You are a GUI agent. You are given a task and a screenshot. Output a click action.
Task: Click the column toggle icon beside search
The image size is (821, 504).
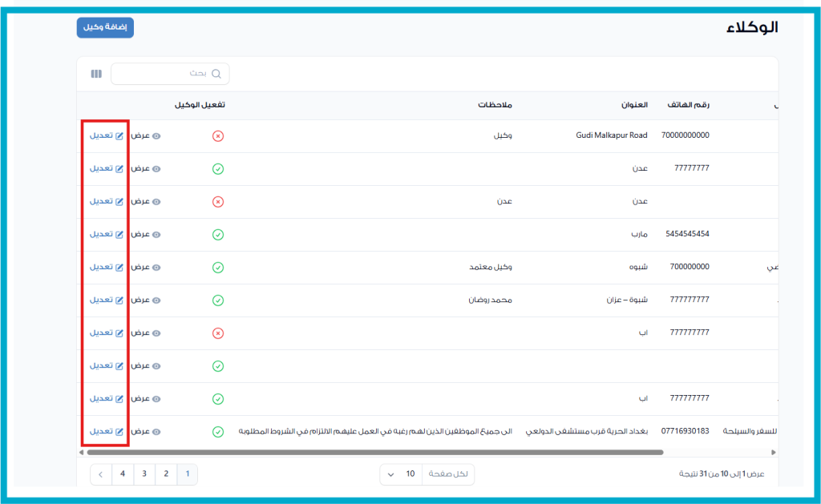coord(96,74)
